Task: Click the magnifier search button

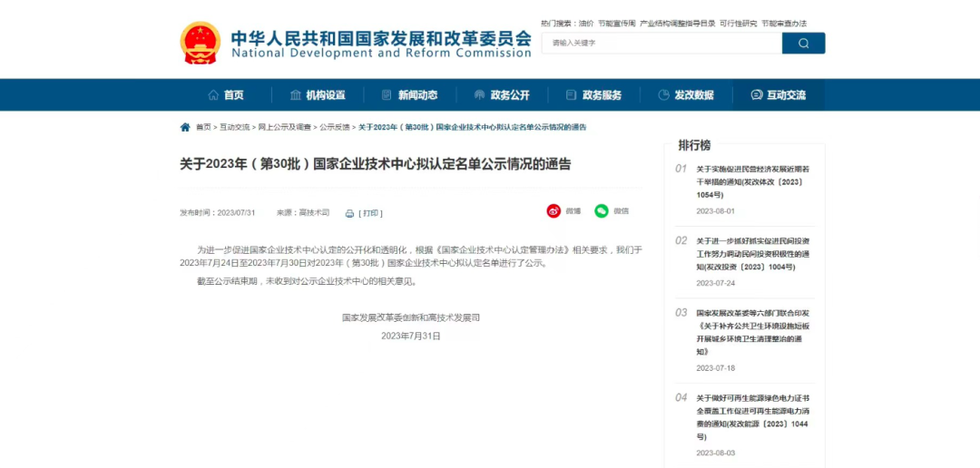Action: (x=803, y=43)
